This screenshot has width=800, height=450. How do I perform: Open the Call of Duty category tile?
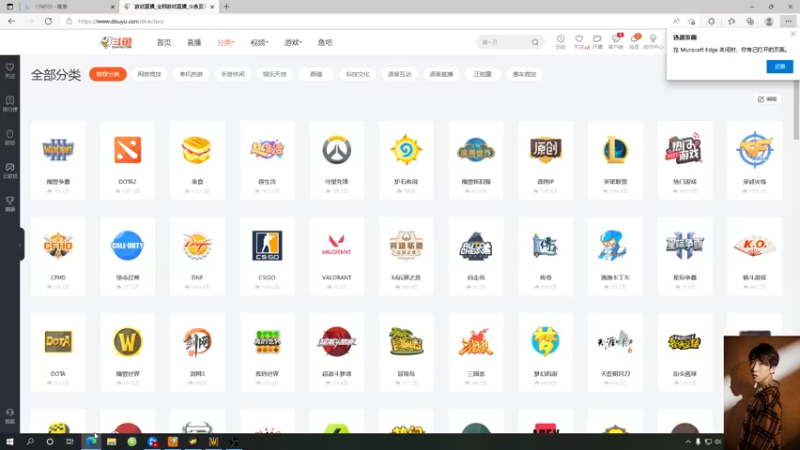click(128, 256)
